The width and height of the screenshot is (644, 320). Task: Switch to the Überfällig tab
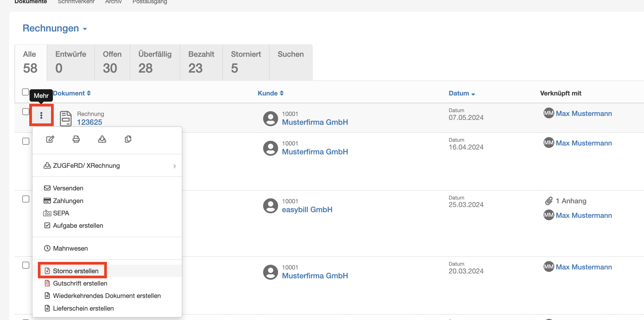pyautogui.click(x=155, y=62)
